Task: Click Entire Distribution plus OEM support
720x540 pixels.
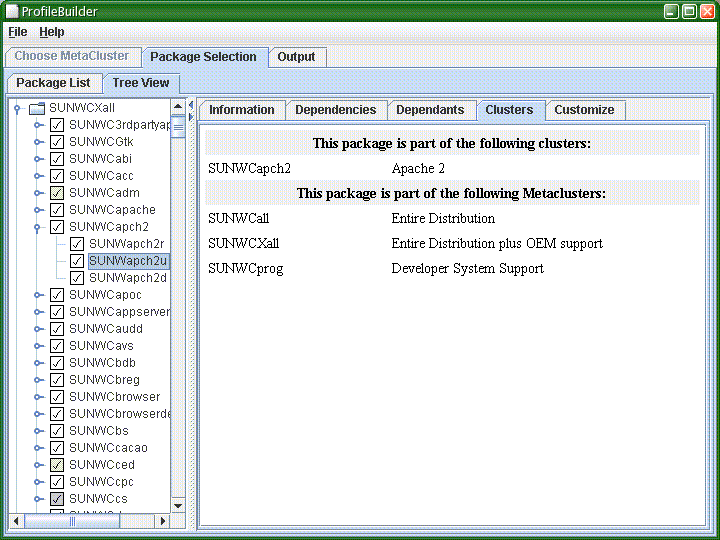Action: click(497, 243)
